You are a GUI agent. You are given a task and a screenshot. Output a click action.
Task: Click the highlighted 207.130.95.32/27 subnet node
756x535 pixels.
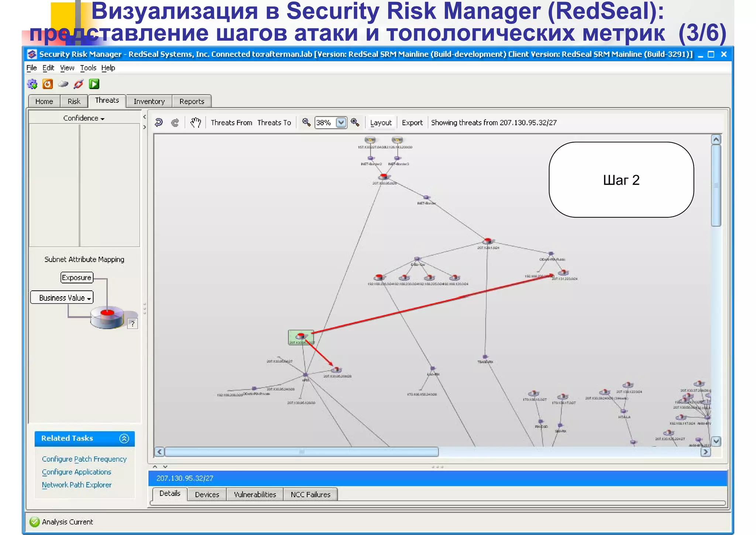click(301, 337)
